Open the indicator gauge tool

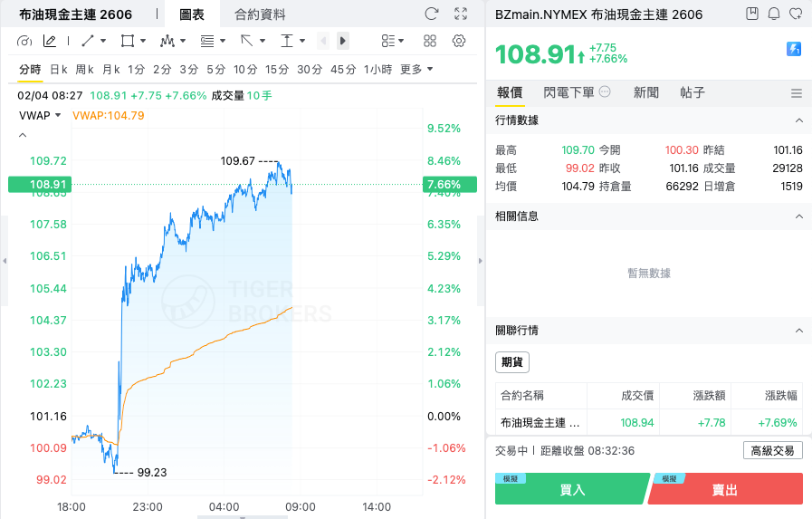24,41
